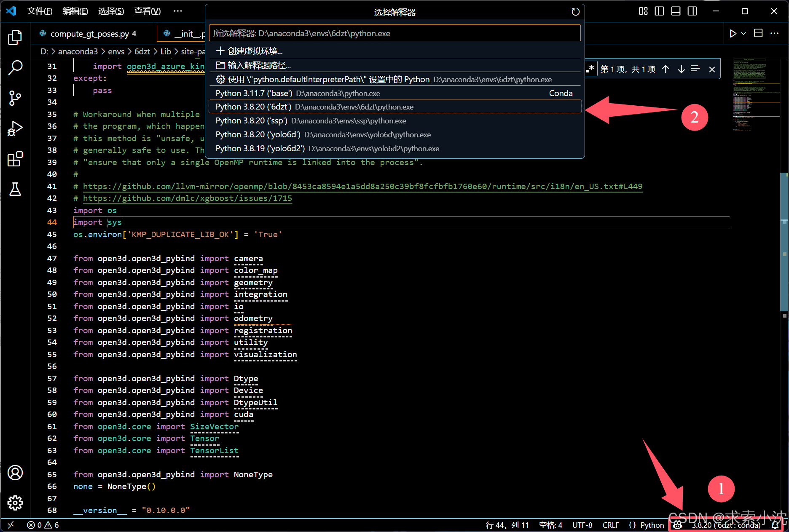
Task: Refresh the interpreter list
Action: (x=576, y=12)
